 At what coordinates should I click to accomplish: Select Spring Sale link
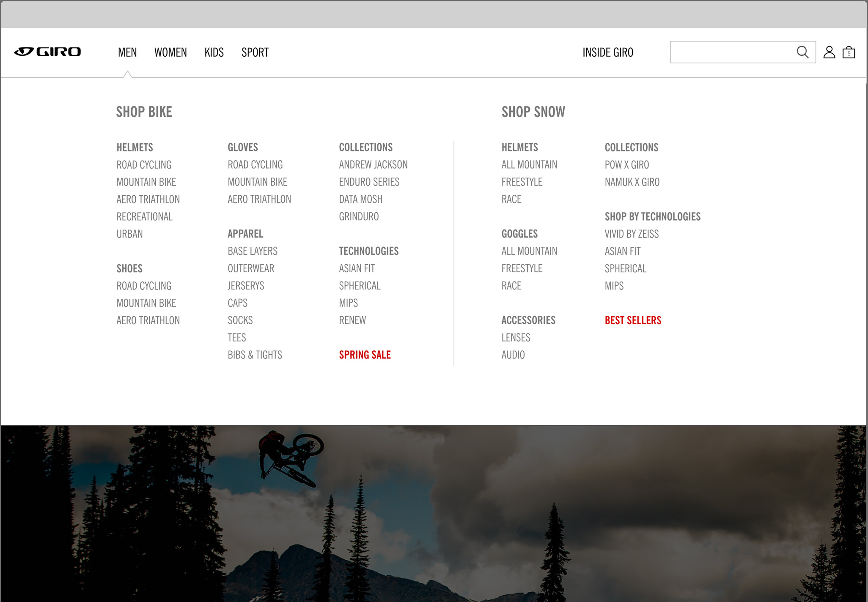tap(365, 355)
